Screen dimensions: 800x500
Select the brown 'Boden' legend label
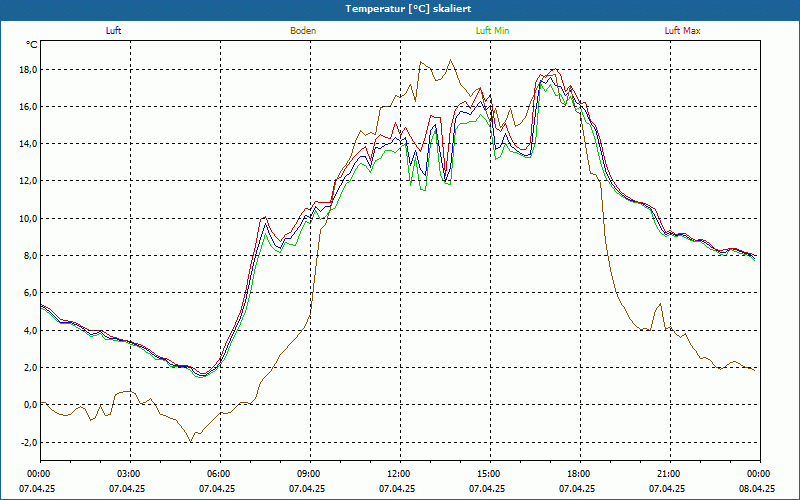coord(303,31)
